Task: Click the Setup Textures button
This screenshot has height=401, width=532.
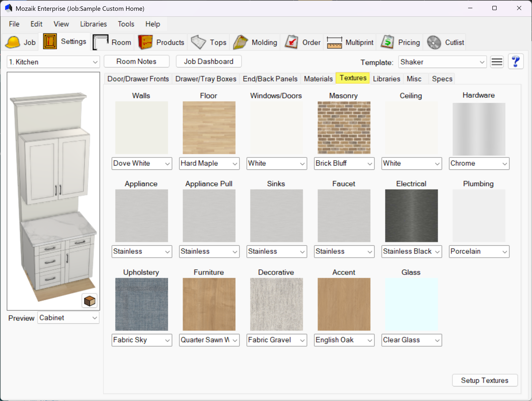Action: click(484, 380)
